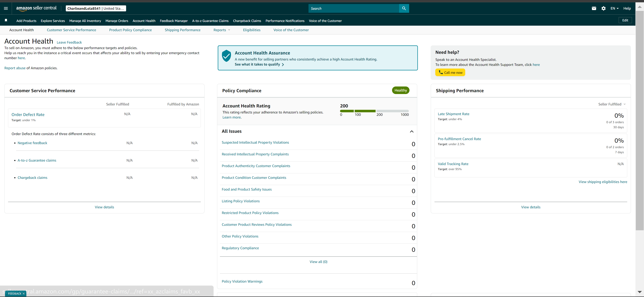Click the Call me now button
The width and height of the screenshot is (644, 297).
tap(450, 72)
